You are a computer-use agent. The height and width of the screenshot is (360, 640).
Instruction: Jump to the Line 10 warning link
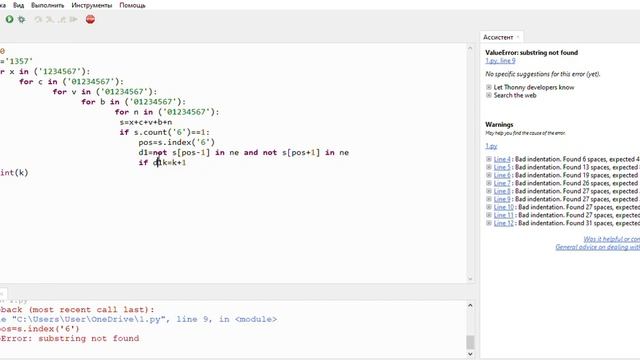click(x=504, y=207)
